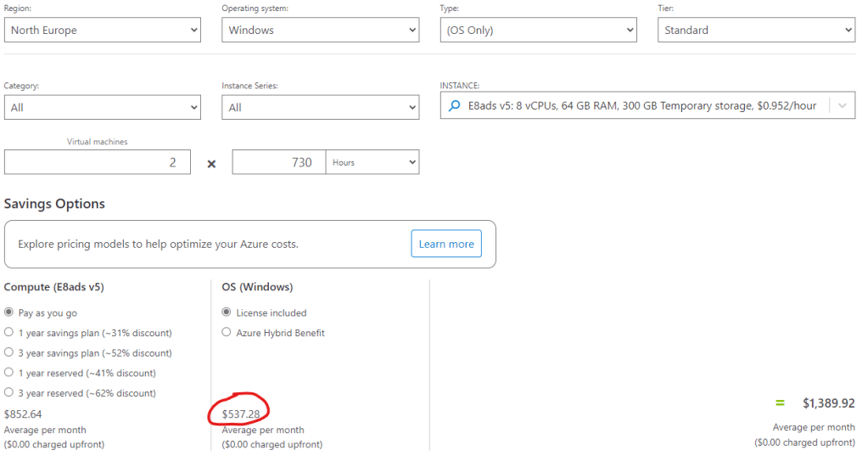Open the Type dropdown showing (OS Only)
This screenshot has height=456, width=868.
coord(537,31)
